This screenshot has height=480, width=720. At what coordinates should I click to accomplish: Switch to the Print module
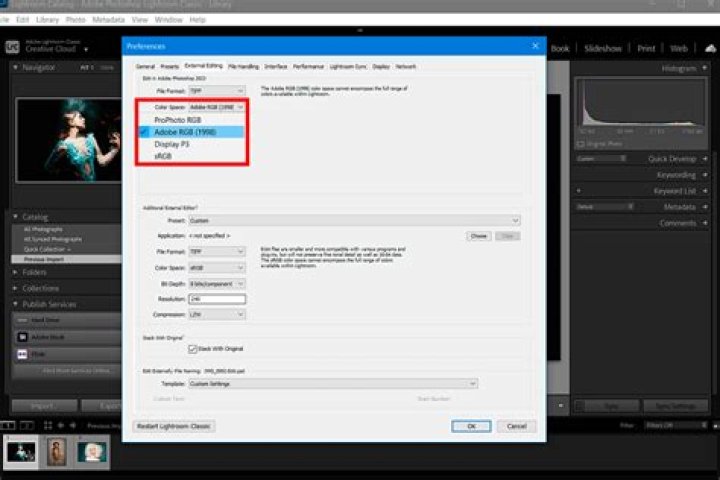tap(646, 48)
